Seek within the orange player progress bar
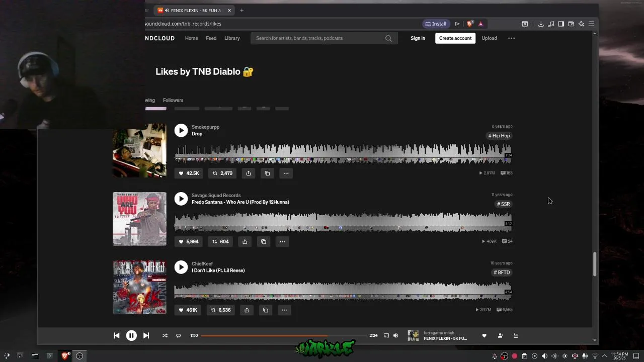 284,335
